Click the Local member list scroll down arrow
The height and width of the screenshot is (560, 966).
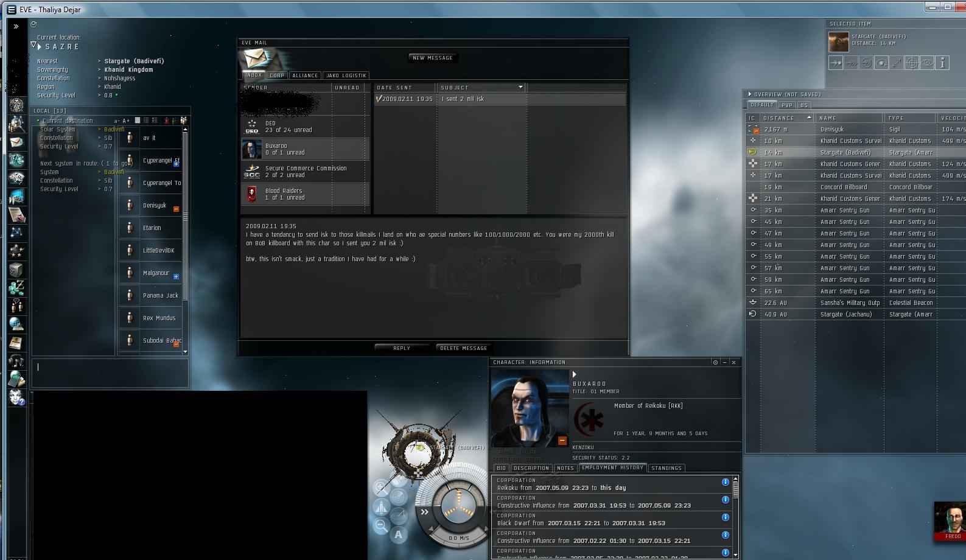click(x=185, y=352)
